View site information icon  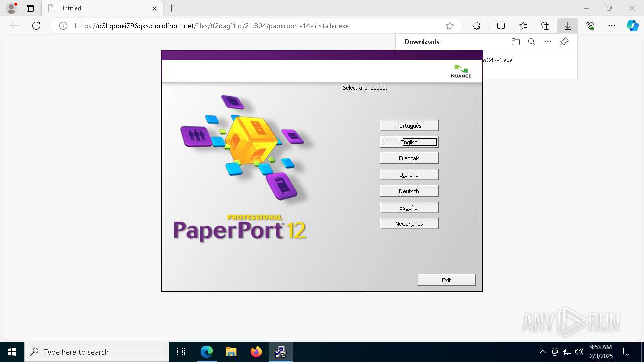tap(63, 26)
